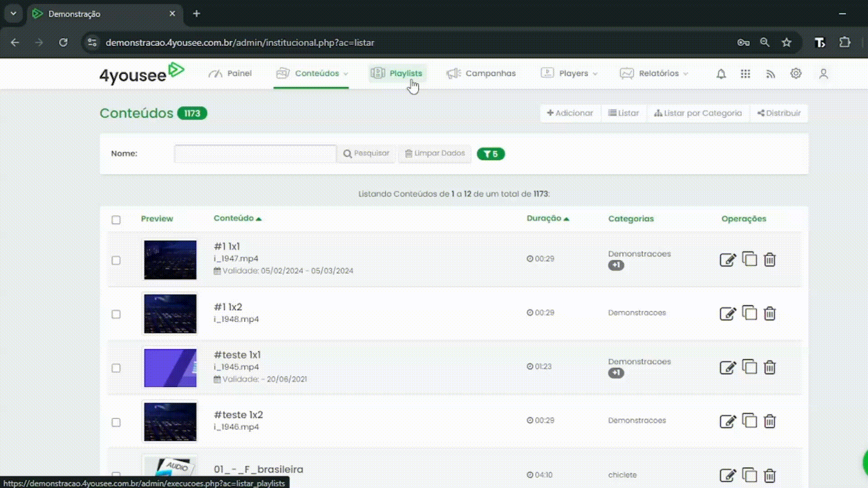Click the RSS feed icon

(771, 74)
